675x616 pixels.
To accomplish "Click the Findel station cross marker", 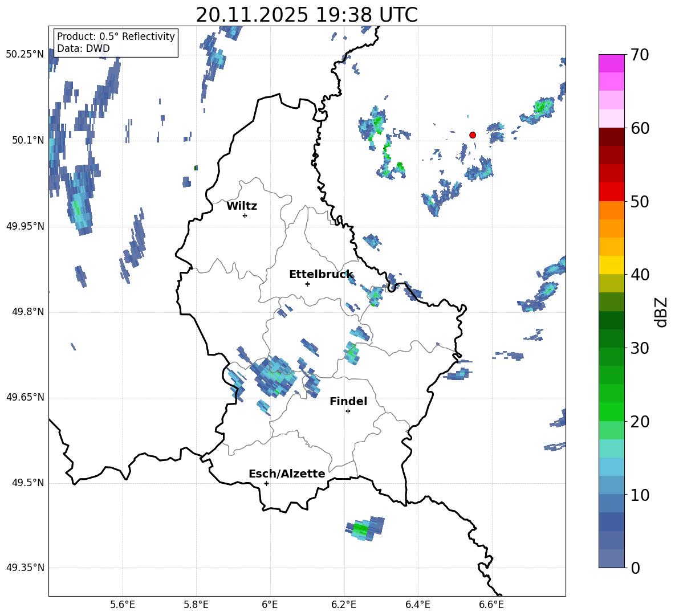I will 348,411.
